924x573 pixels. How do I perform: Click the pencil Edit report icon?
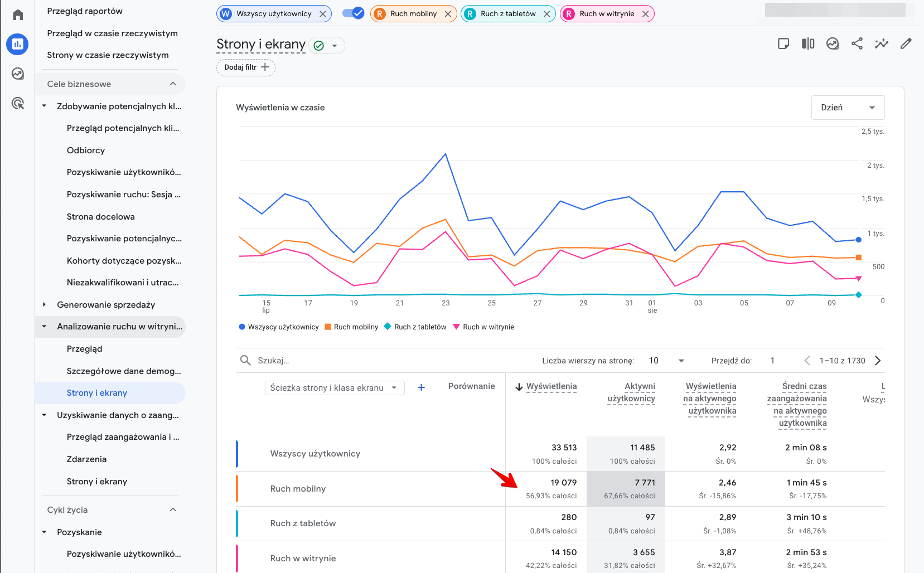pyautogui.click(x=906, y=43)
